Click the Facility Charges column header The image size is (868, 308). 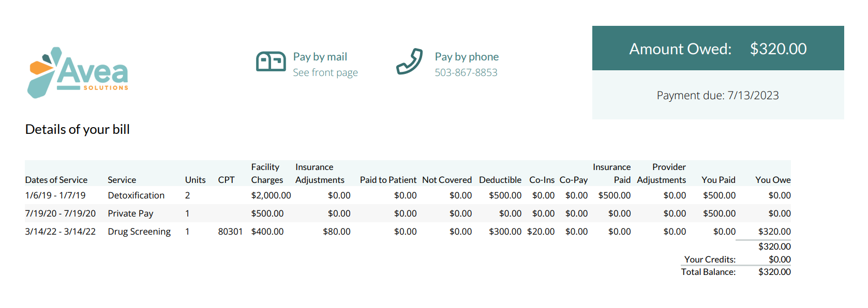(x=267, y=173)
